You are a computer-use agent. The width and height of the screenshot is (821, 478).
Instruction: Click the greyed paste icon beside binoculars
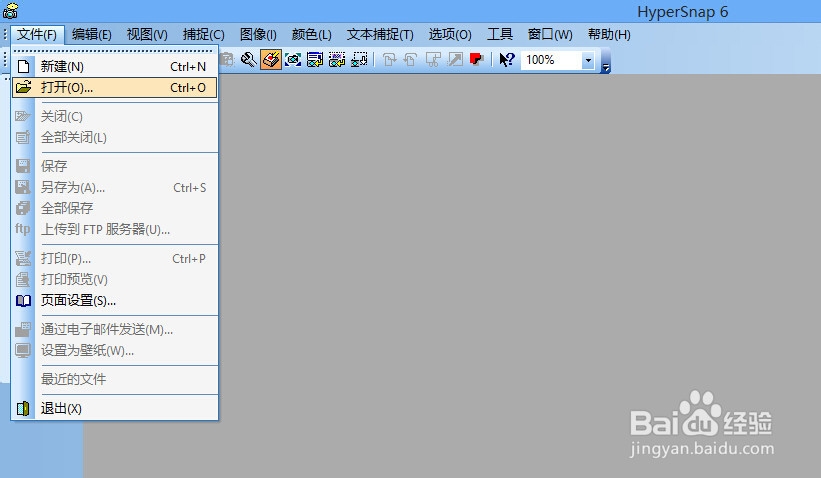[227, 60]
